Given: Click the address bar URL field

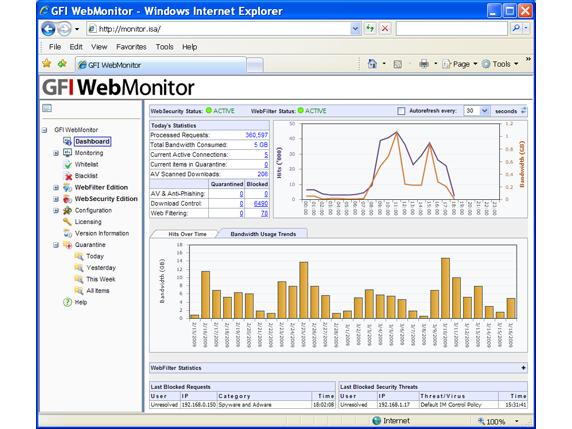Looking at the screenshot, I should tap(220, 29).
